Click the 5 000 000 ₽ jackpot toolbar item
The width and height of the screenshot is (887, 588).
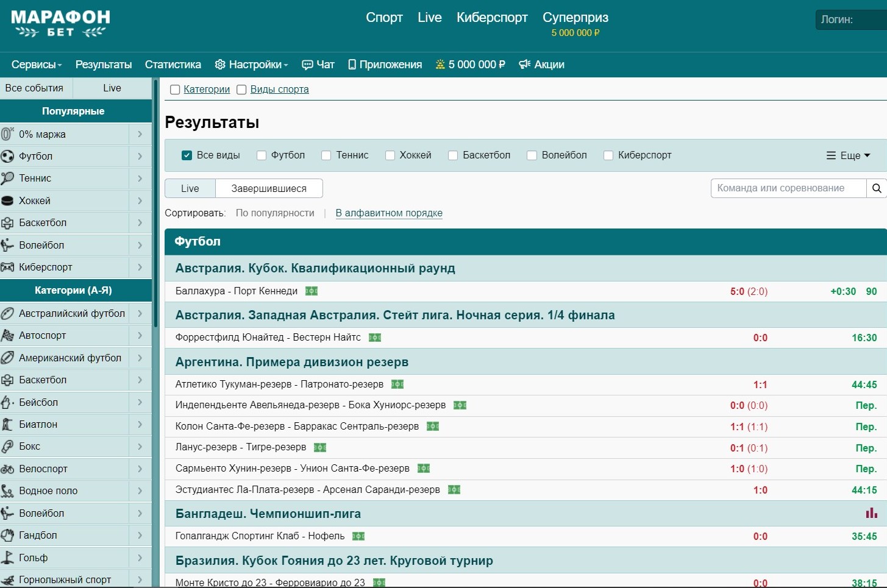coord(470,65)
